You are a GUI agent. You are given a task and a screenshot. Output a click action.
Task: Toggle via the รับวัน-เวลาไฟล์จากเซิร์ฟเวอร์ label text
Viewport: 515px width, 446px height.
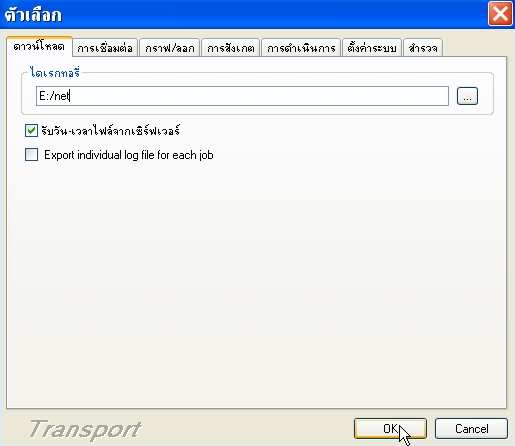pyautogui.click(x=110, y=130)
